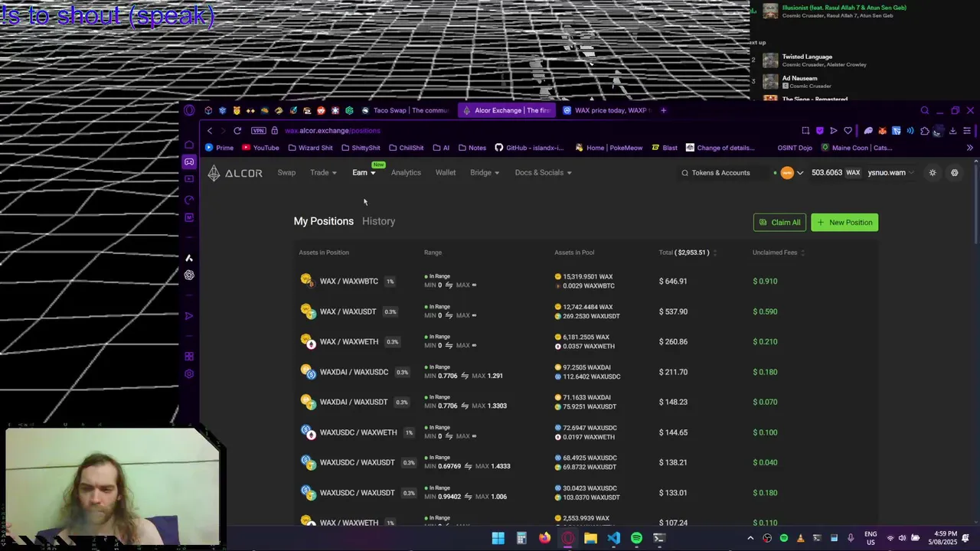
Task: Swap range direction for WAX / WAXWBTC
Action: (x=449, y=285)
